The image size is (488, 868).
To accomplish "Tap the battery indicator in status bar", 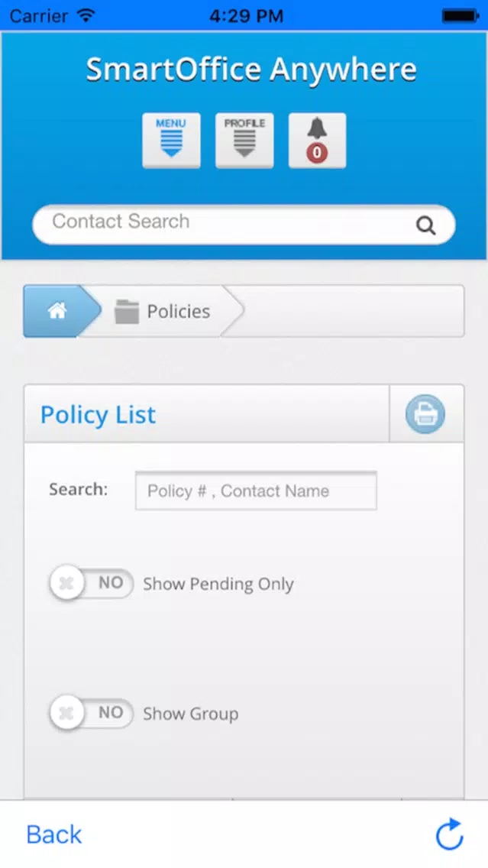I will coord(459,15).
